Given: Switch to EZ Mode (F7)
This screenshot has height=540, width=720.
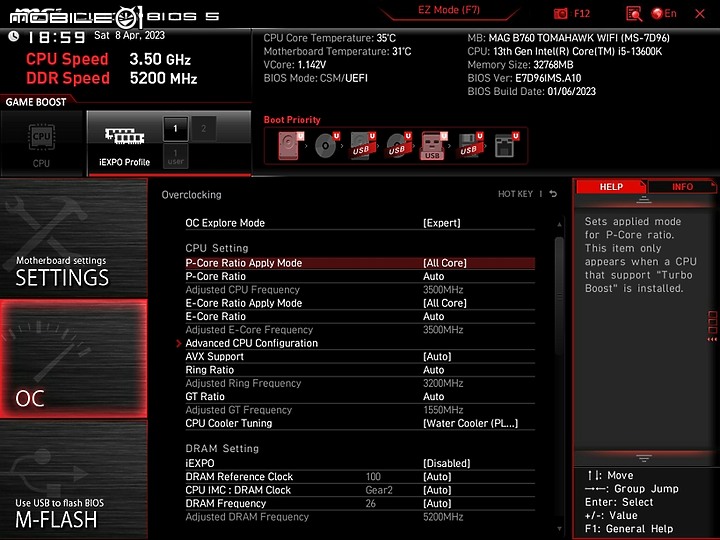Looking at the screenshot, I should tap(449, 10).
